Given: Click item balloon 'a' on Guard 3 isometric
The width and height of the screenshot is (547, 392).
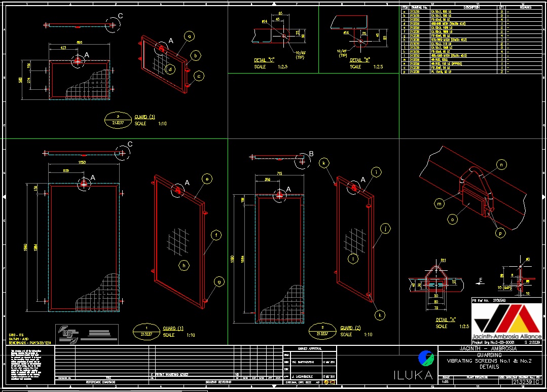Looking at the screenshot, I should coord(190,36).
